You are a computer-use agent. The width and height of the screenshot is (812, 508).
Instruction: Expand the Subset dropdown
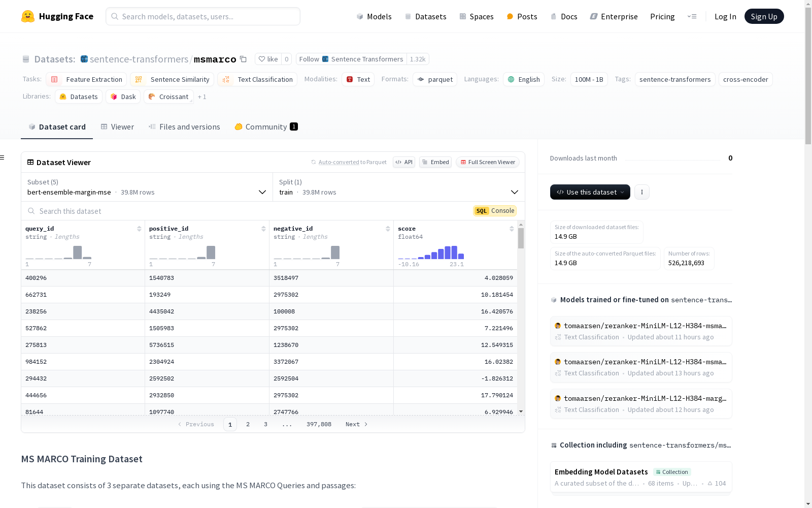[x=147, y=187]
